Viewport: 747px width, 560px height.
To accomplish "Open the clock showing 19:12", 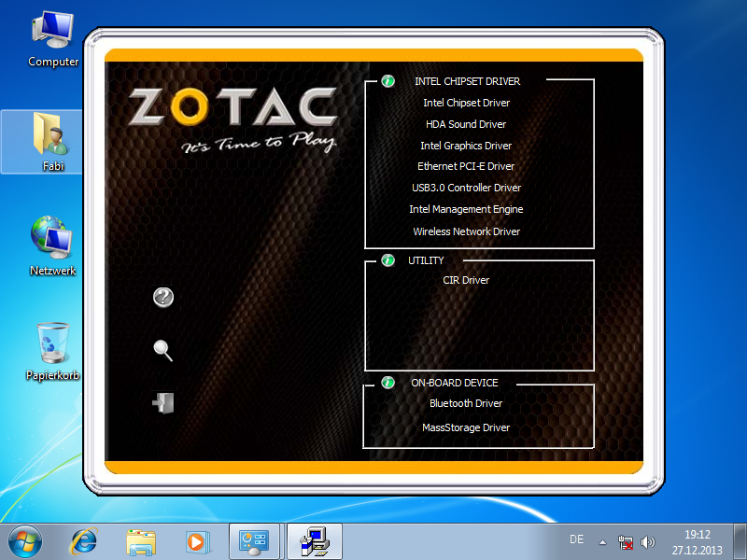I will pos(698,542).
